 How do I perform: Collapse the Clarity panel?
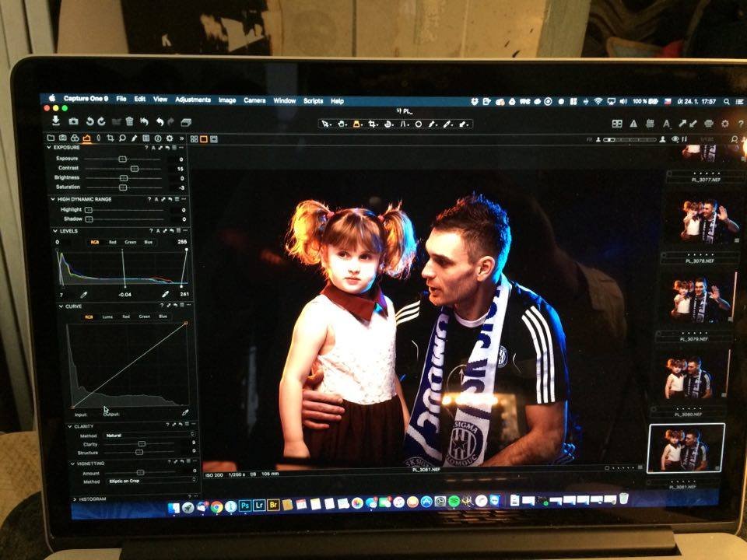pyautogui.click(x=70, y=427)
